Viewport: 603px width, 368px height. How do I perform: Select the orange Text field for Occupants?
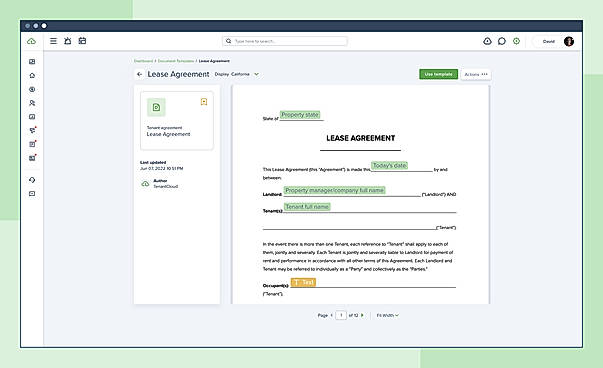coord(303,282)
